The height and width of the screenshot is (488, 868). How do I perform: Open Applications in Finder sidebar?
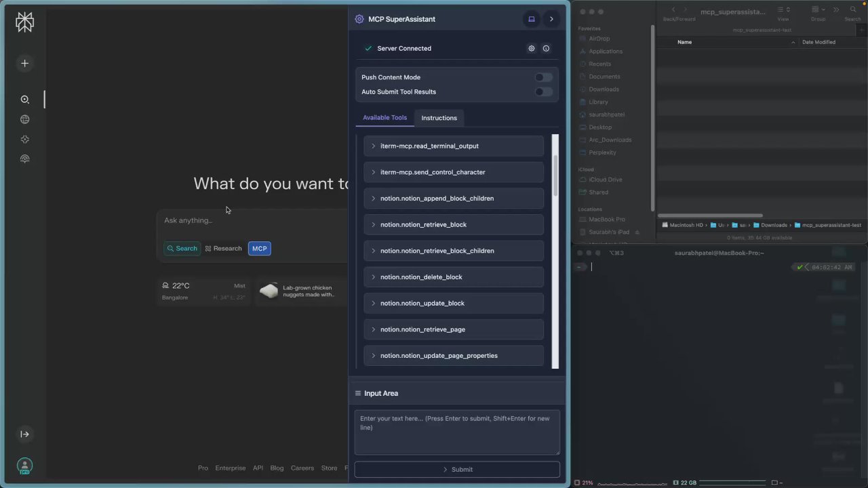click(x=606, y=52)
